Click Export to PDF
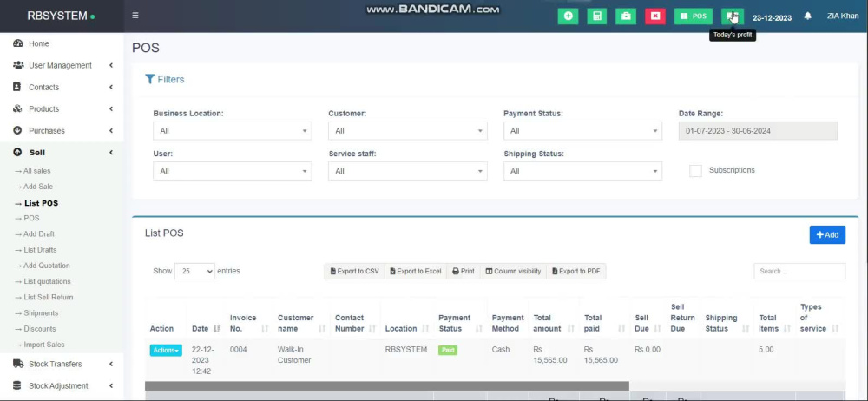Viewport: 868px width, 401px height. [576, 272]
